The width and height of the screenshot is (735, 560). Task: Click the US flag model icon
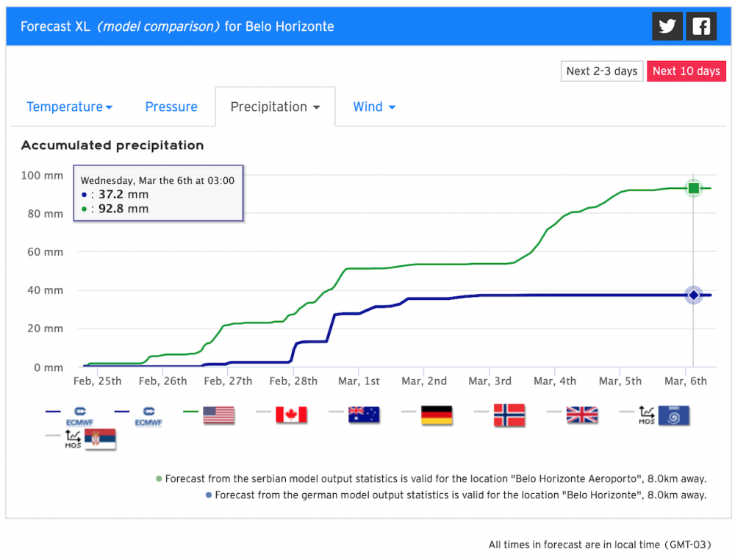pos(218,414)
